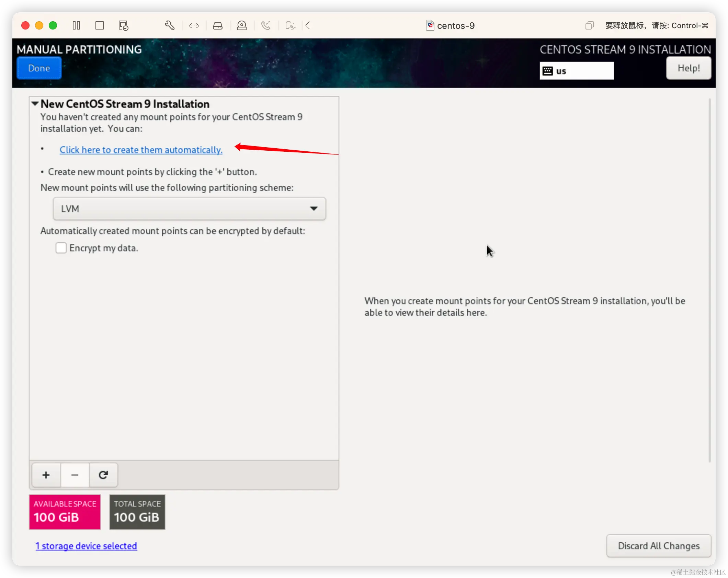Collapse the New CentOS Stream 9 Installation section
The height and width of the screenshot is (578, 728).
tap(34, 104)
